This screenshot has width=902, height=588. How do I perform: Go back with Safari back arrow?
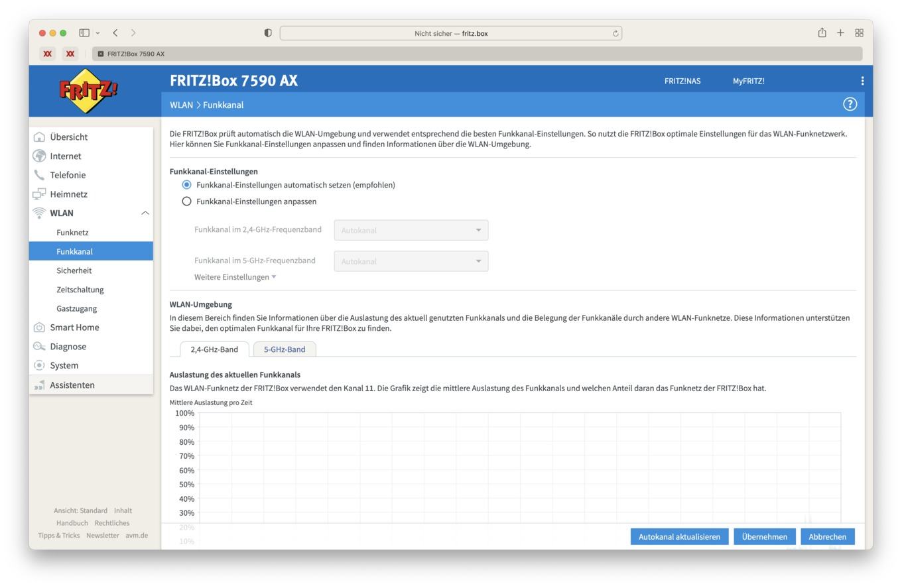pyautogui.click(x=115, y=32)
